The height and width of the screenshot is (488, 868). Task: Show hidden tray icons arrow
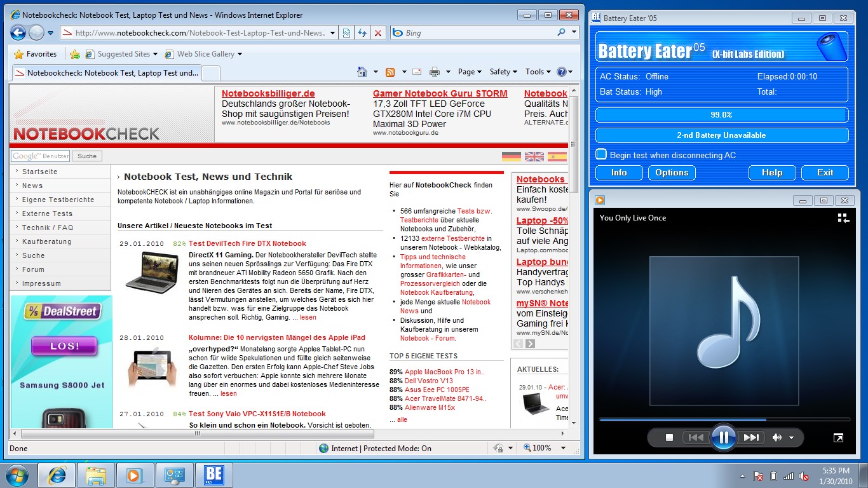pos(742,475)
